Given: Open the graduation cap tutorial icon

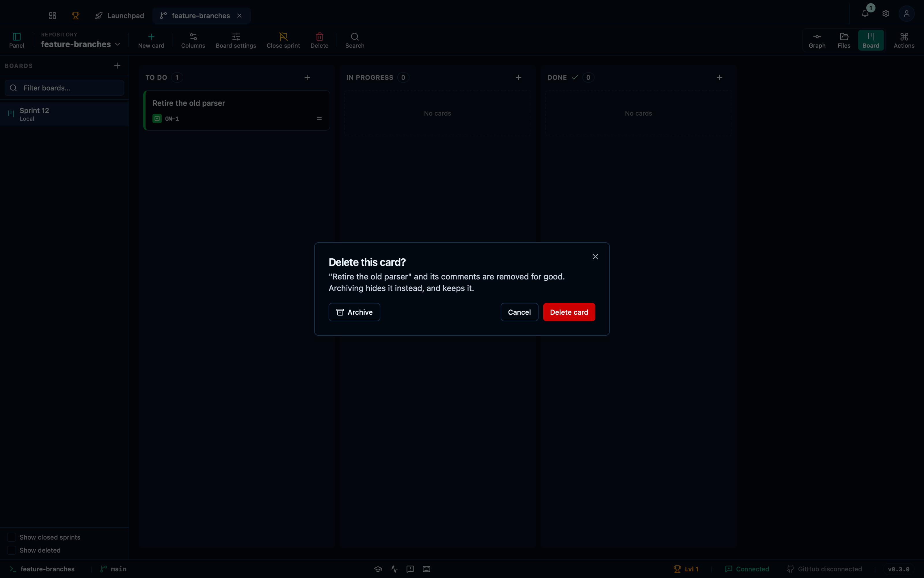Looking at the screenshot, I should [x=378, y=569].
